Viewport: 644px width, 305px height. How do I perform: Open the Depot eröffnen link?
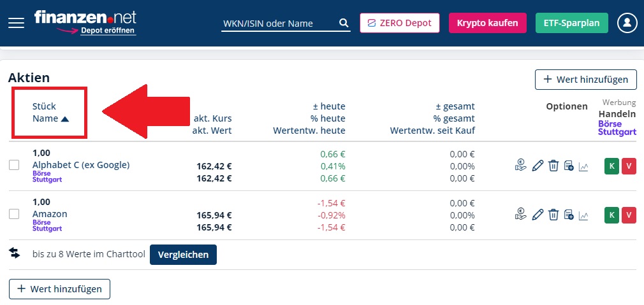(108, 31)
